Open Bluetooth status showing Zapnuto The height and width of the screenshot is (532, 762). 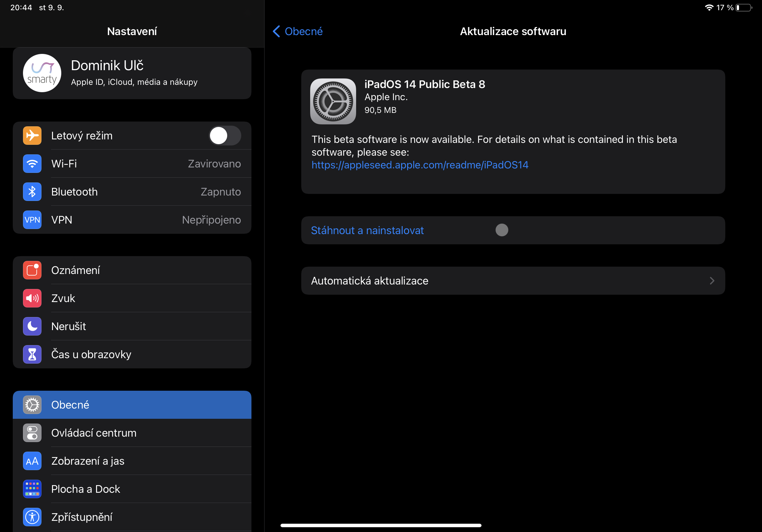point(220,192)
